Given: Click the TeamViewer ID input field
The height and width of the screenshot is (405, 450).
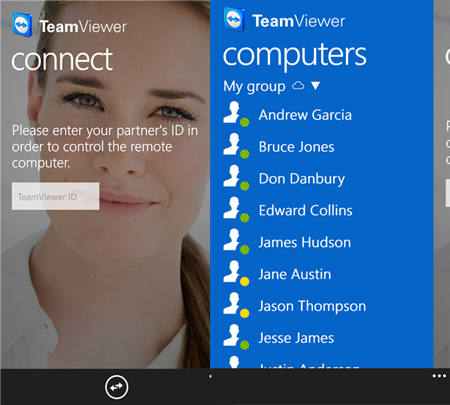Looking at the screenshot, I should [x=55, y=196].
